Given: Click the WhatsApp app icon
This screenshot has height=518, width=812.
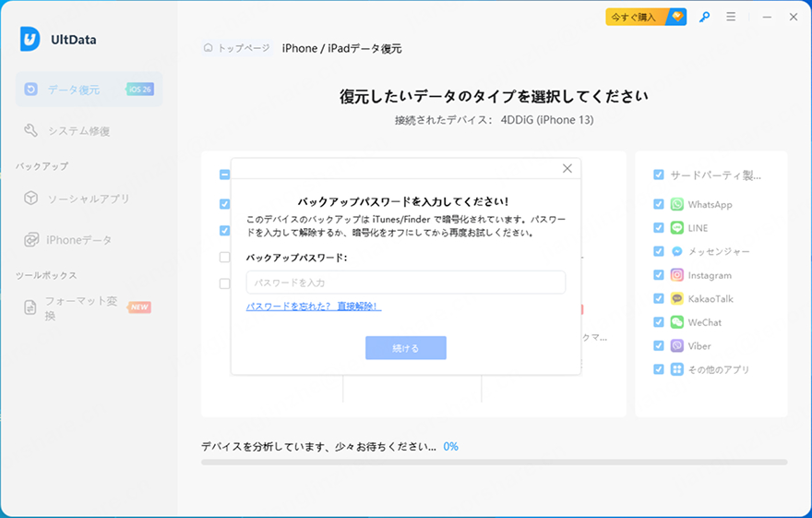Looking at the screenshot, I should (677, 204).
